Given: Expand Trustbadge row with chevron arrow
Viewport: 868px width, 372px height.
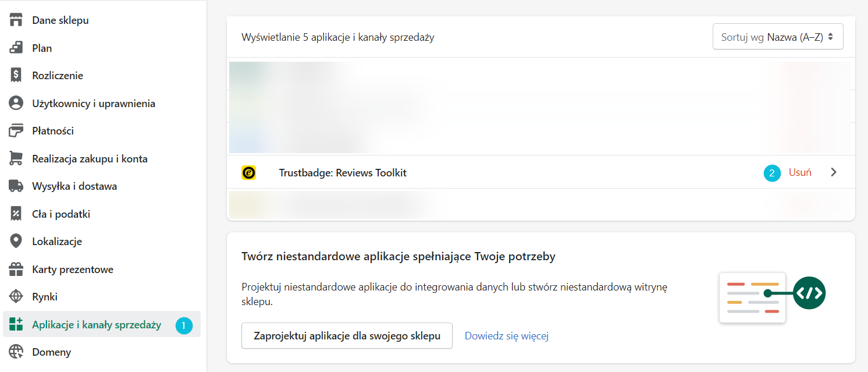Looking at the screenshot, I should coord(834,172).
